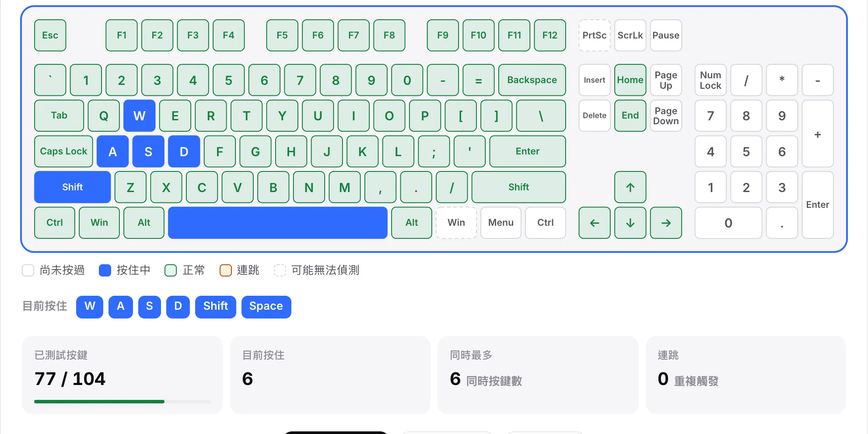The image size is (868, 434).
Task: Click the right Ctrl key
Action: pos(546,223)
